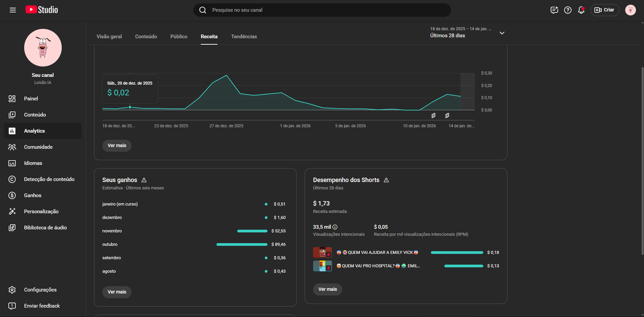Open the hamburger navigation menu
The width and height of the screenshot is (644, 317).
tap(12, 10)
